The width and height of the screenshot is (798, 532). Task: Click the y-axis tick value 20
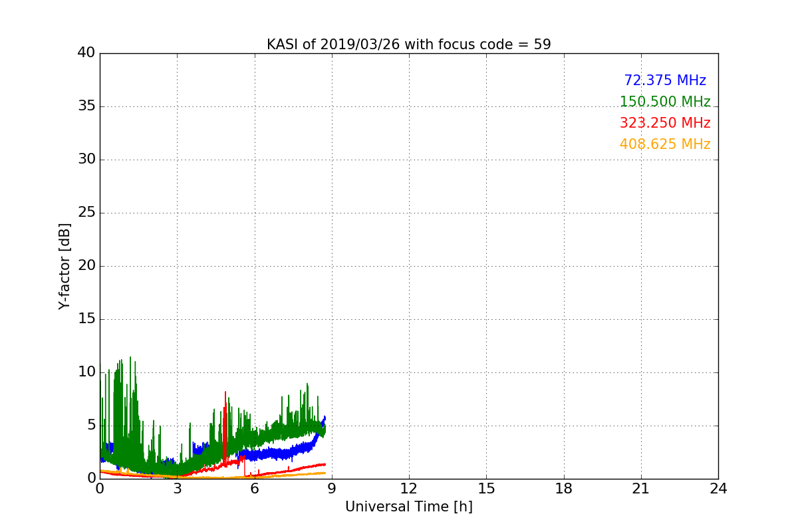coord(86,265)
